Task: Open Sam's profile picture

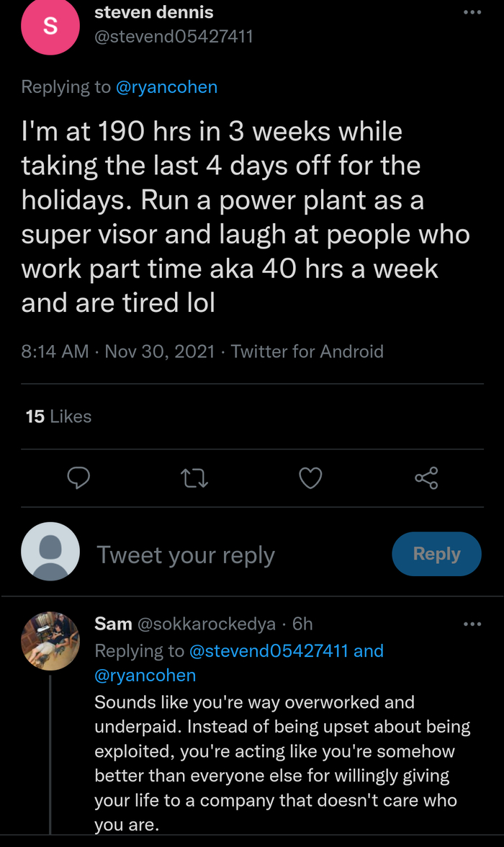Action: [x=50, y=641]
